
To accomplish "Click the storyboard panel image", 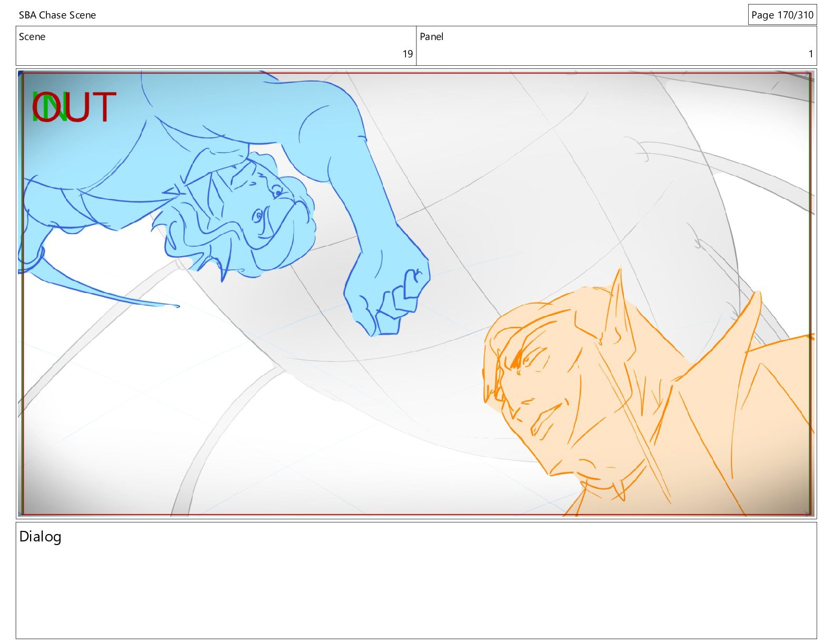I will click(x=416, y=294).
